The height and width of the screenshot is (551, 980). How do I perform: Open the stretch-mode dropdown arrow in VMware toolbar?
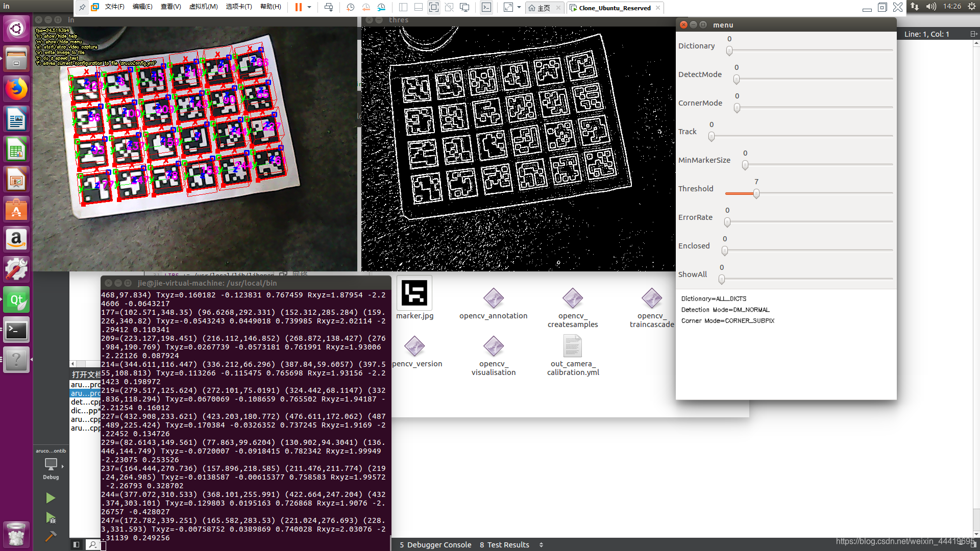519,7
